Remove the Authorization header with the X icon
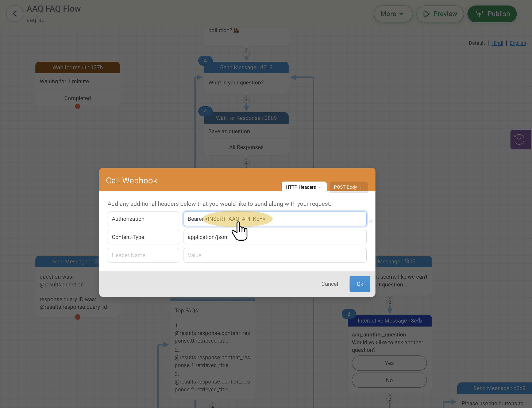 pos(371,221)
